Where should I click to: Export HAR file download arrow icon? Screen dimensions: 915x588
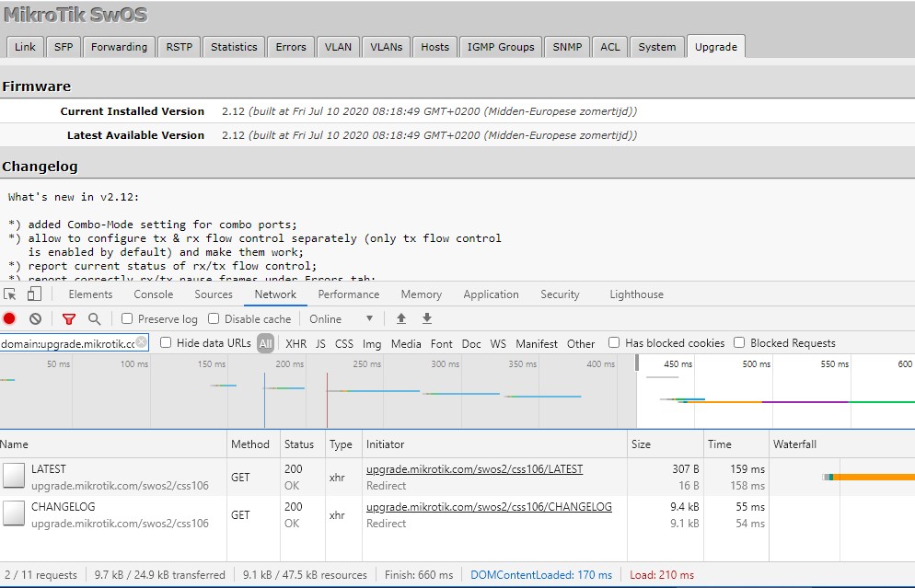[x=427, y=318]
